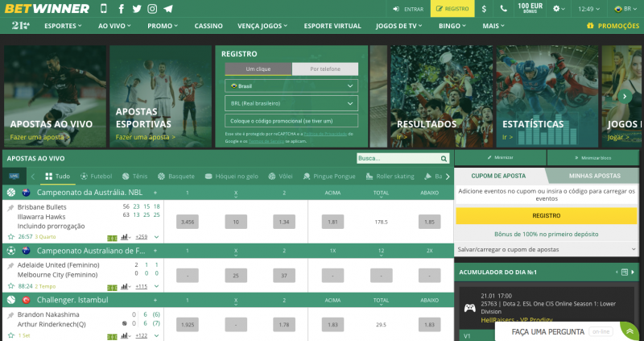Click tennis ball icon beside Challenger Istambul
Screen dimensions: 644x341
11,300
